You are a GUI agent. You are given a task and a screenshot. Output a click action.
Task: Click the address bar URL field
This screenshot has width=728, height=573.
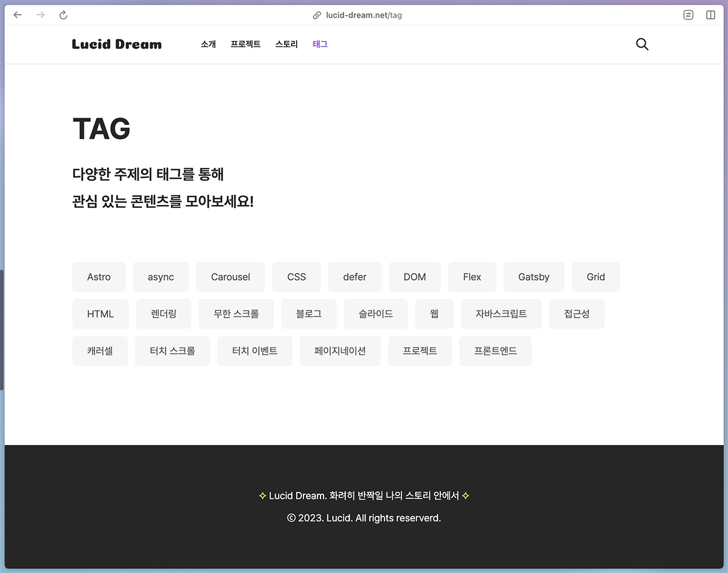(364, 15)
